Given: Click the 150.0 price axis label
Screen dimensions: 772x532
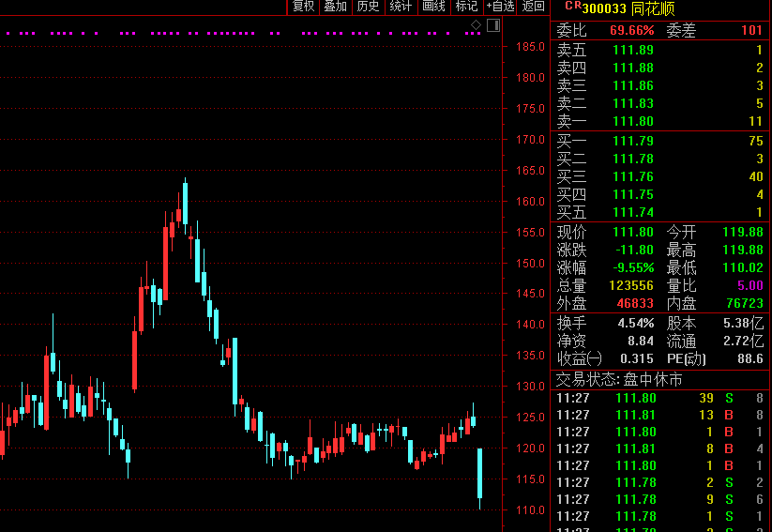Looking at the screenshot, I should click(x=530, y=263).
